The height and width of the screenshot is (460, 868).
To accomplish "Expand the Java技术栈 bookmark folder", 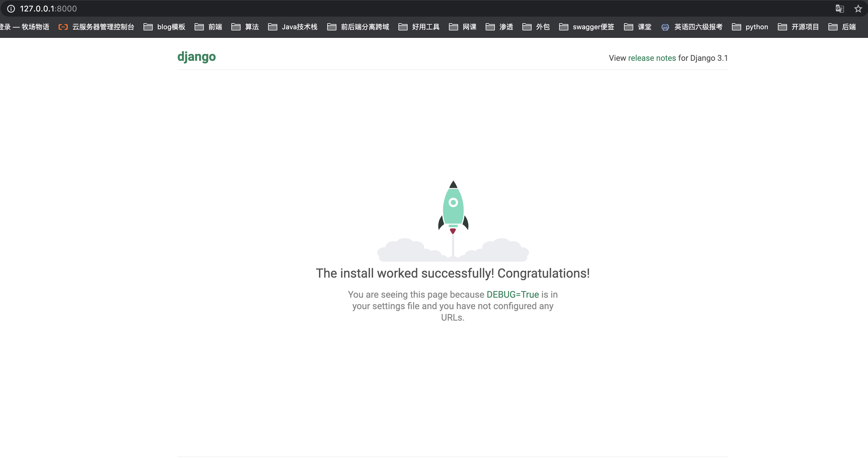I will click(x=293, y=27).
